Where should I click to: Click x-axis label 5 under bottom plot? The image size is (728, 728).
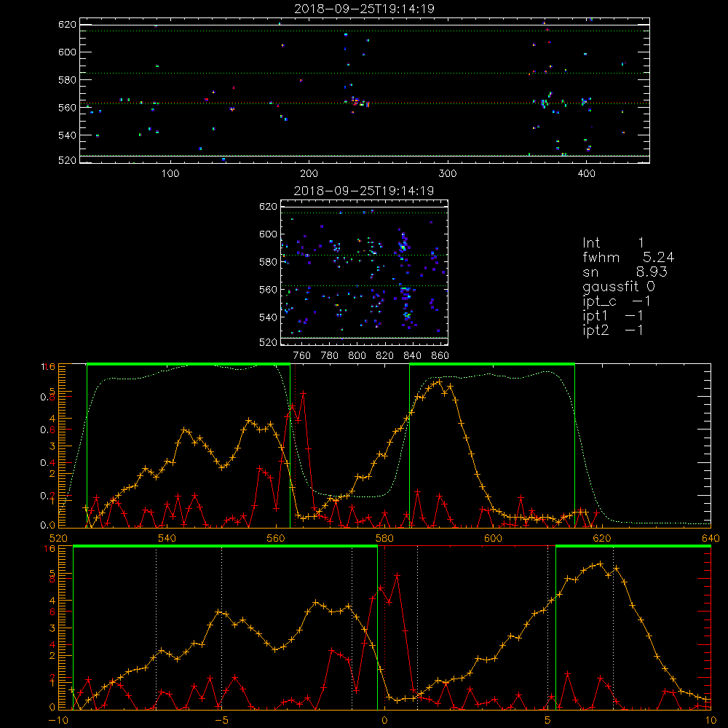click(547, 721)
